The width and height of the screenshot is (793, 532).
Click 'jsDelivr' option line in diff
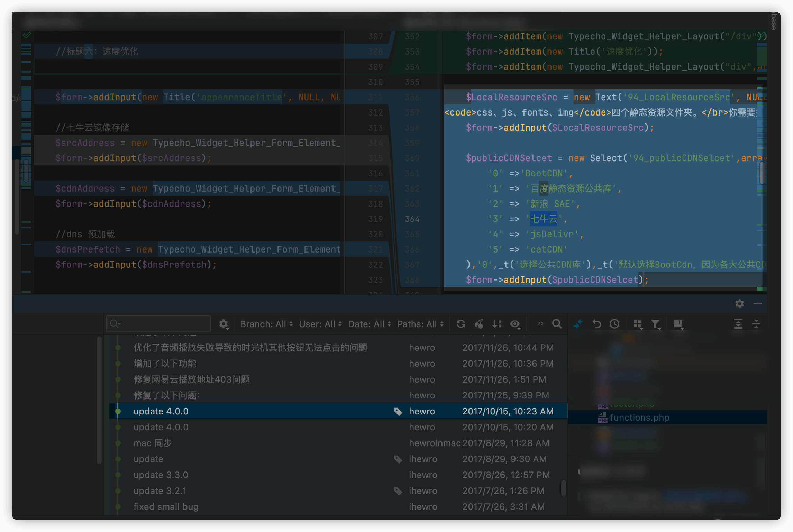[x=536, y=234]
